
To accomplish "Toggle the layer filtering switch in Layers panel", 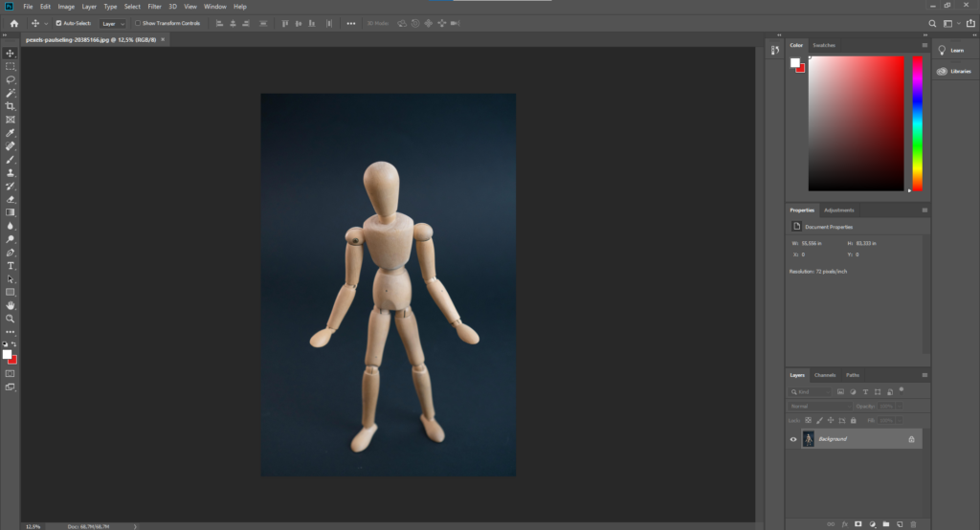I will (x=902, y=390).
